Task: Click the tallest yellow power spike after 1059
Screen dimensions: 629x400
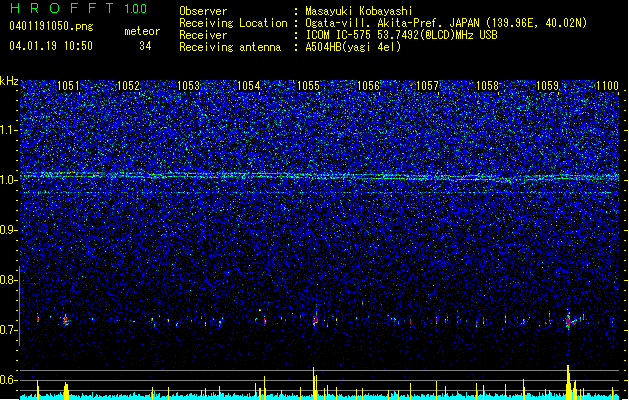Action: pos(568,382)
